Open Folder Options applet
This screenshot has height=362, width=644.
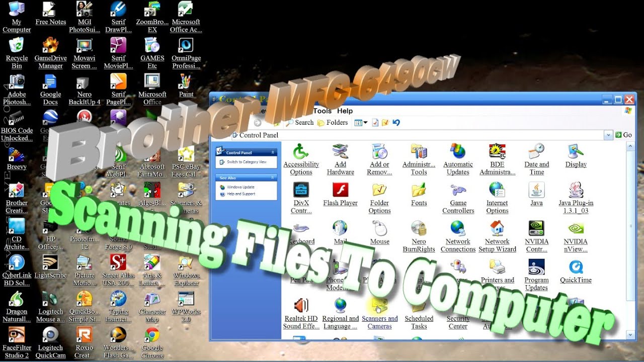pyautogui.click(x=379, y=198)
